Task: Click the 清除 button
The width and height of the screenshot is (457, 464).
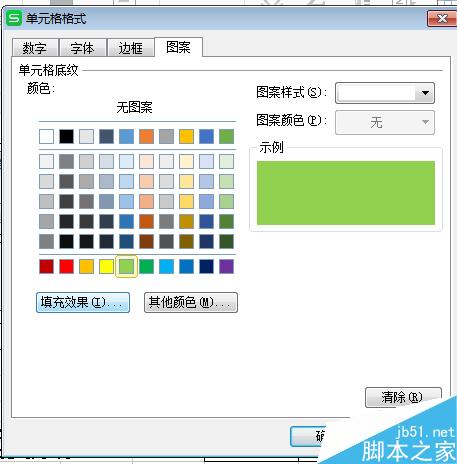Action: click(403, 397)
